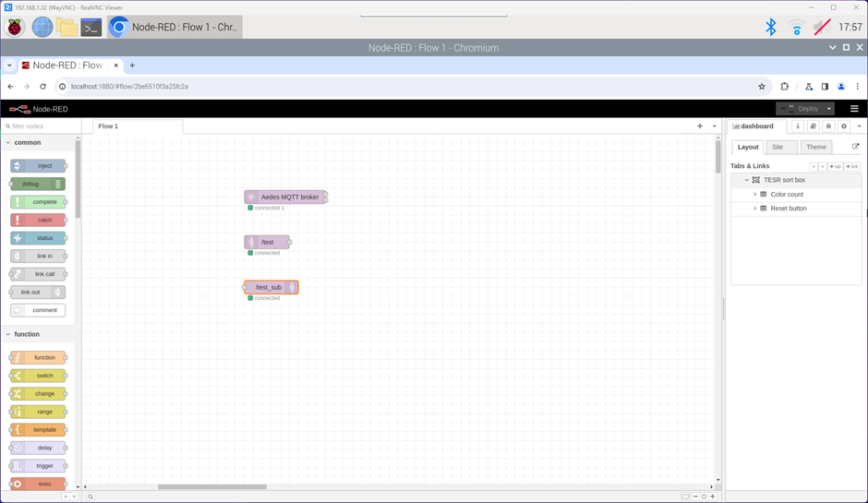Open the information sidebar tab icon
Viewport: 868px width, 503px height.
(798, 126)
